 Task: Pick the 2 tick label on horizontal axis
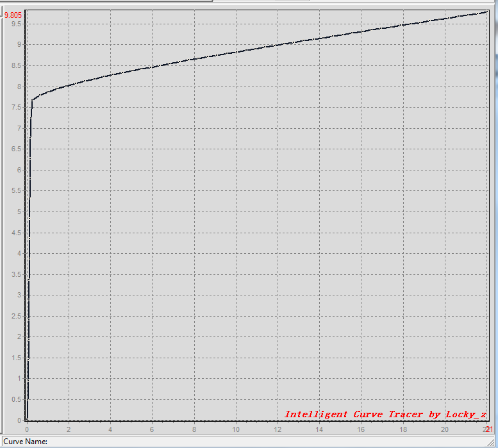point(69,429)
